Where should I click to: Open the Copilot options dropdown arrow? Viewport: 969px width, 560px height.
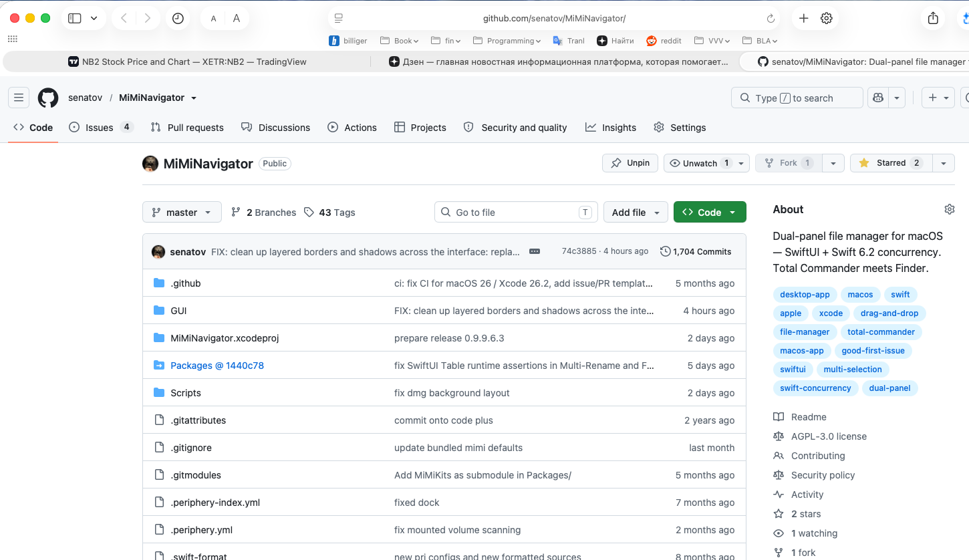pos(897,98)
